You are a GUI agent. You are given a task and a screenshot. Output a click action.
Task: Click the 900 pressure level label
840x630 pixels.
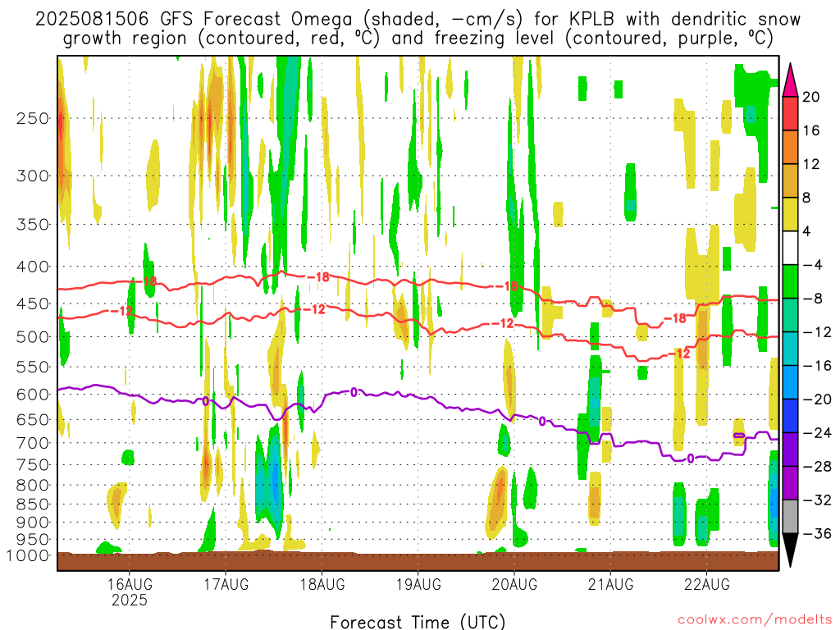coord(33,523)
